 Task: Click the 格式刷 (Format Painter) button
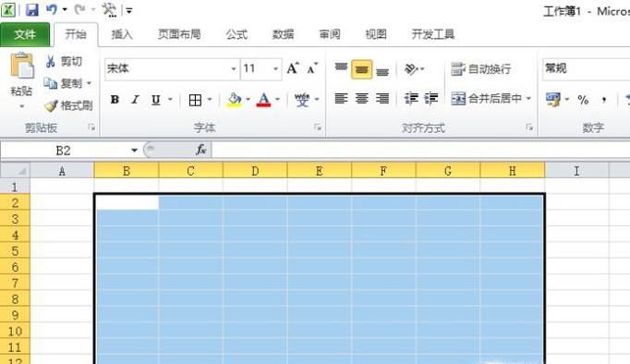point(68,105)
